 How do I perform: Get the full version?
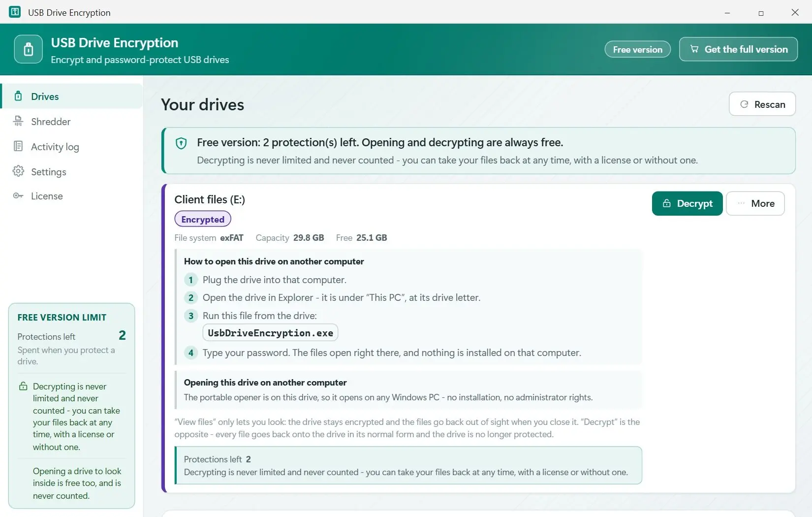click(x=738, y=49)
